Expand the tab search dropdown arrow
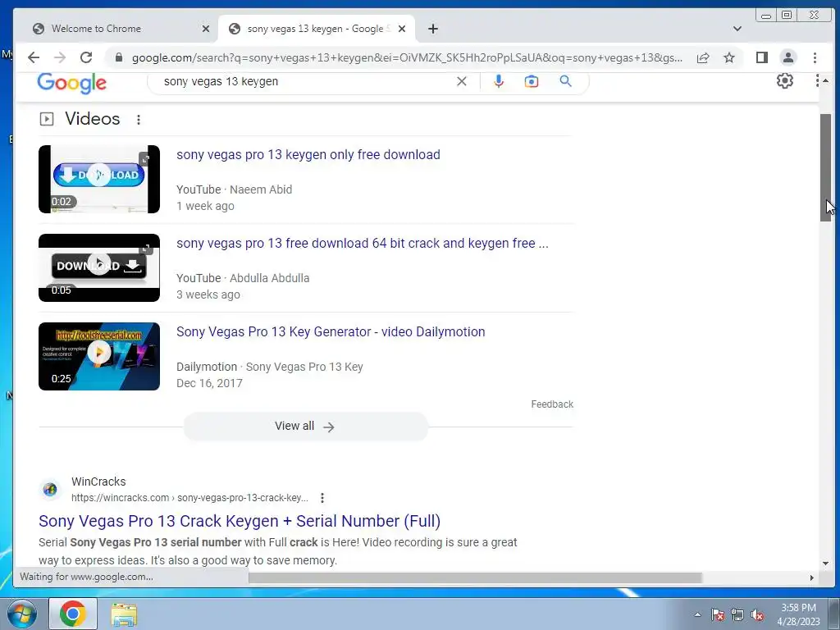This screenshot has height=630, width=840. coord(737,29)
